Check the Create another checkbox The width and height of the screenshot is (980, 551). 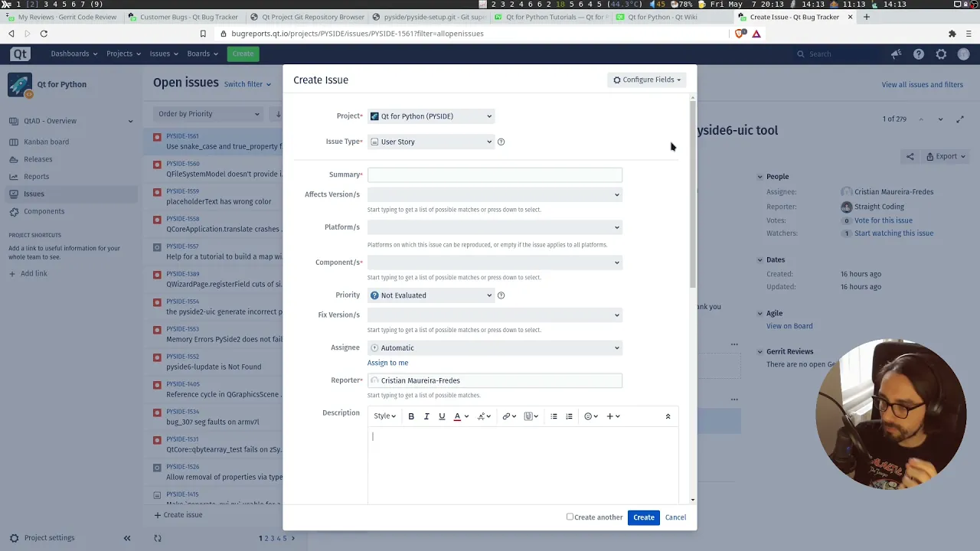[x=570, y=517]
